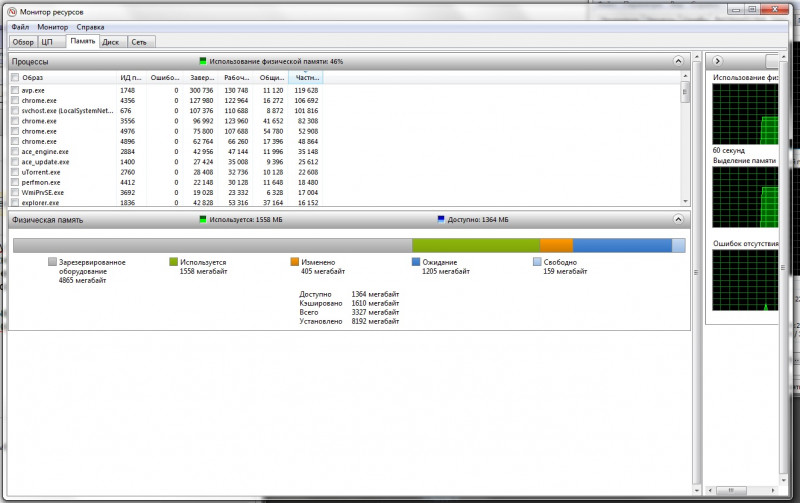Click the blue 'Доступно' indicator in memory header

coord(441,219)
